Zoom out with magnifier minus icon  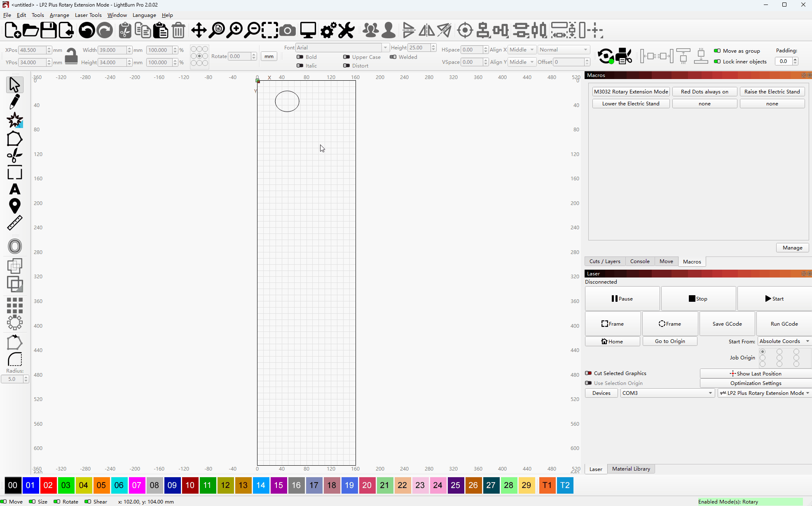pyautogui.click(x=253, y=30)
